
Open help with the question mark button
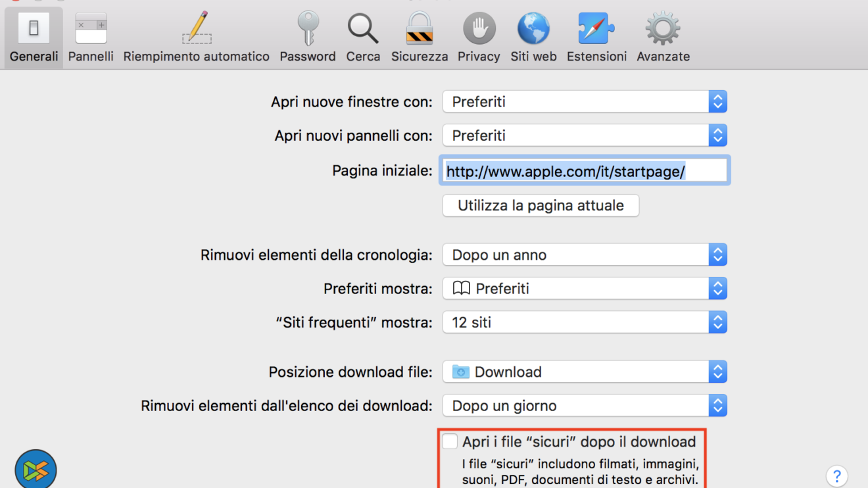coord(837,476)
